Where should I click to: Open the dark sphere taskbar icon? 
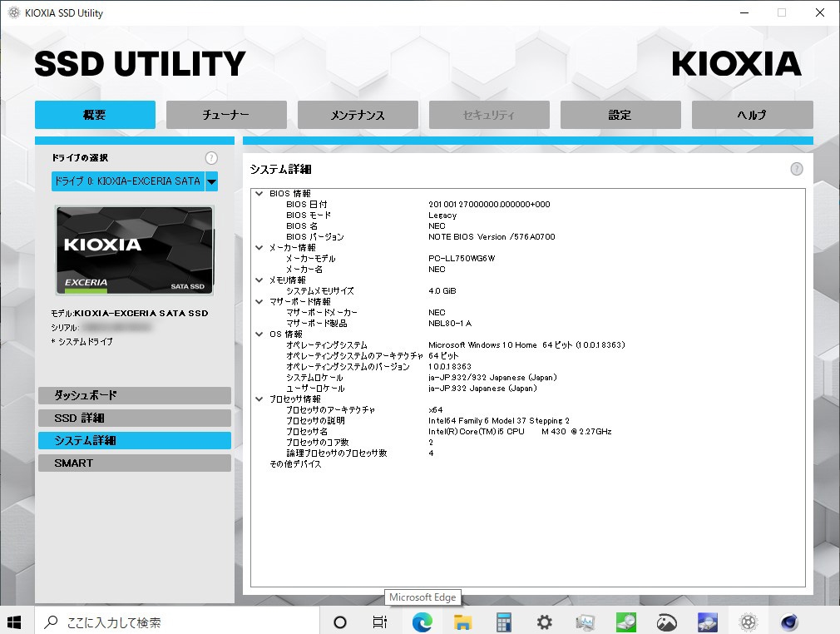pos(789,622)
